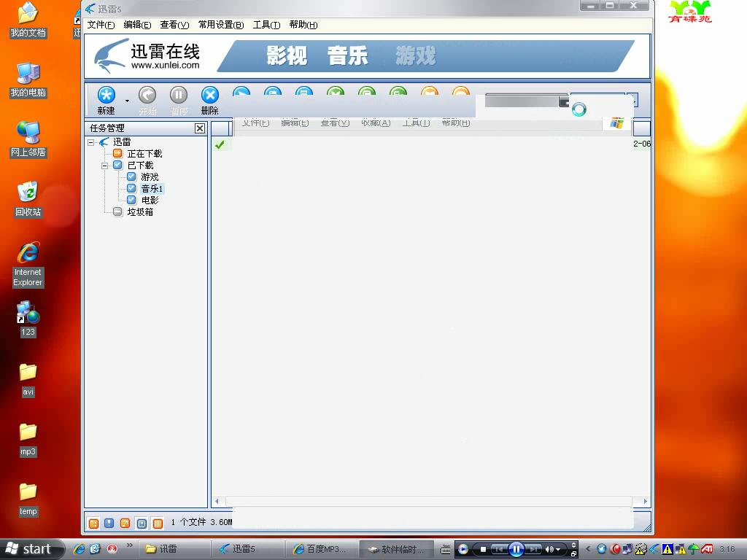Click the blue exclamation status bar icon
747x560 pixels.
(x=109, y=524)
